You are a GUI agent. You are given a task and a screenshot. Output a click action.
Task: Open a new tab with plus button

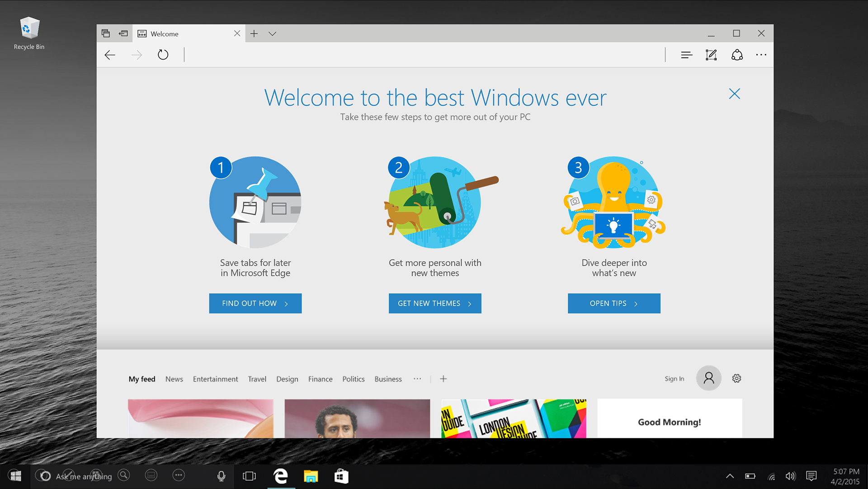coord(254,33)
